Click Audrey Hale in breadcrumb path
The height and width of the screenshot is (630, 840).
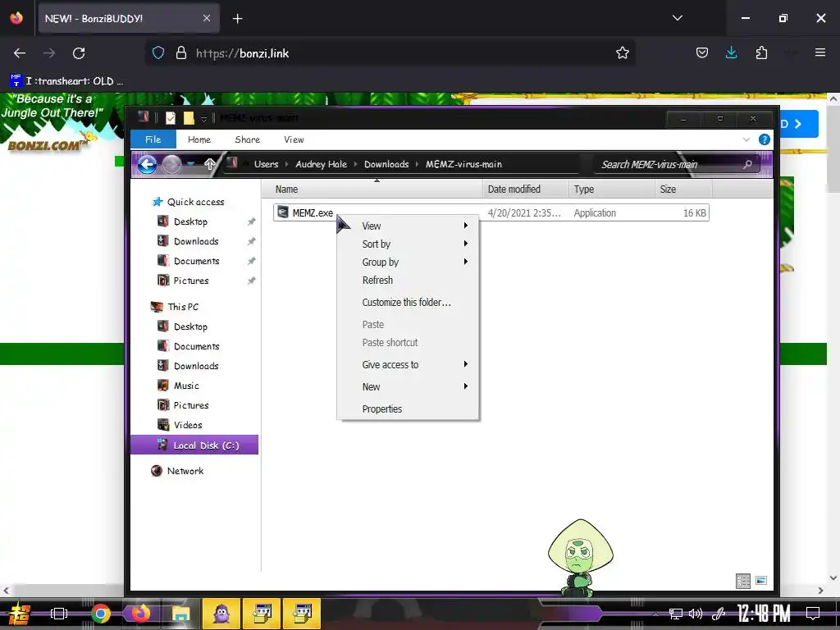coord(322,164)
